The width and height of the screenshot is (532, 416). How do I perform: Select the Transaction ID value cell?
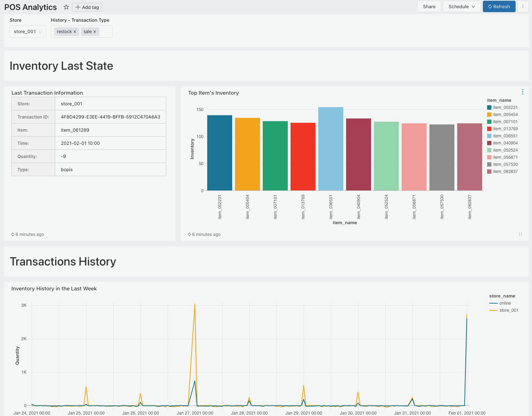click(110, 117)
